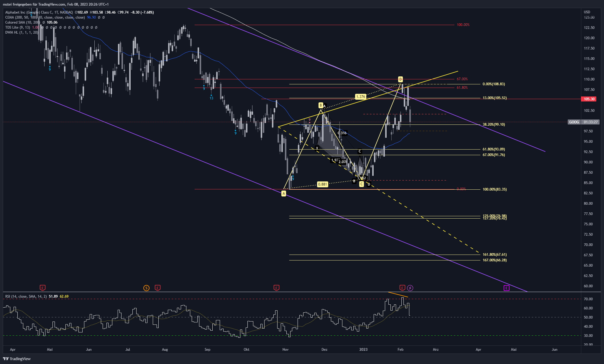Open the orange split marker S
604x364 pixels.
pos(146,288)
